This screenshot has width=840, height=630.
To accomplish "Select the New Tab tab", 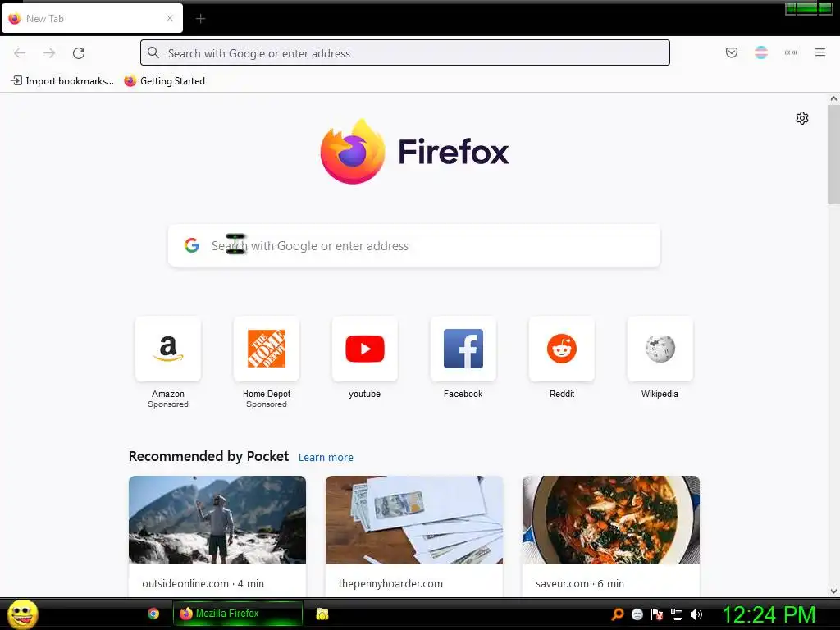I will (x=92, y=18).
